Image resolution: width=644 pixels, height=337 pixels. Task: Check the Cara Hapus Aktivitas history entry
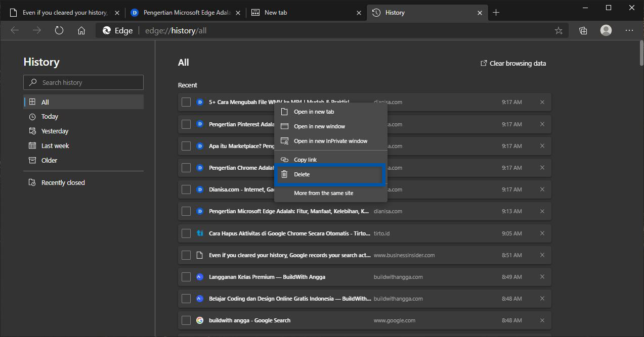186,233
